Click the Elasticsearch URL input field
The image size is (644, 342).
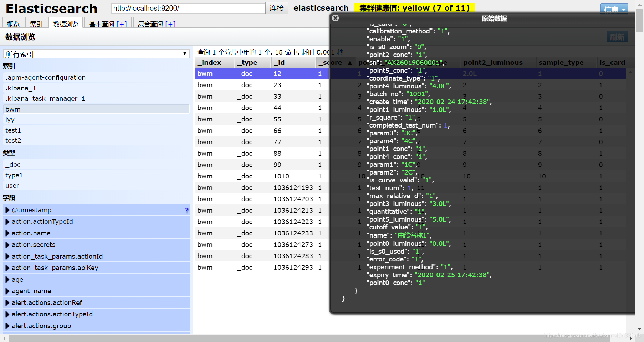pyautogui.click(x=188, y=8)
